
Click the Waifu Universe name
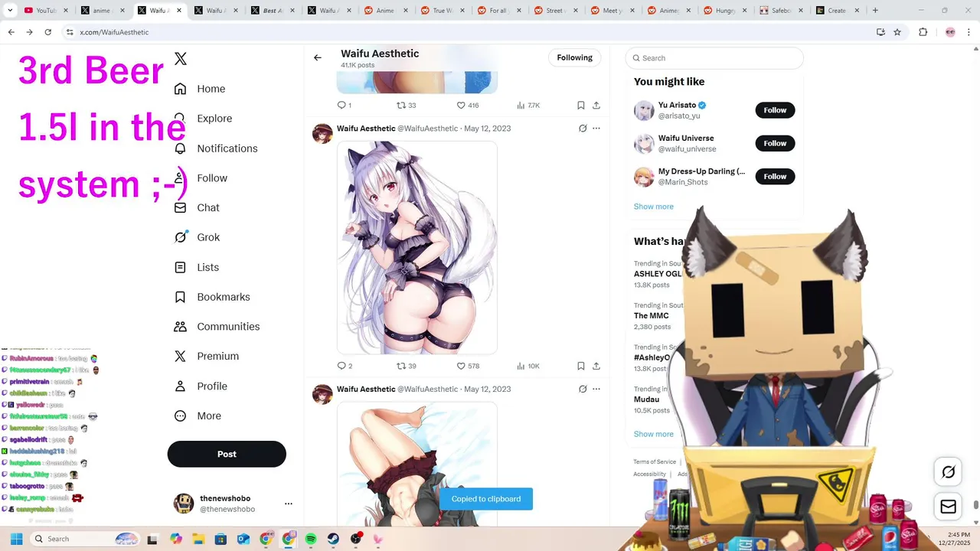click(686, 139)
